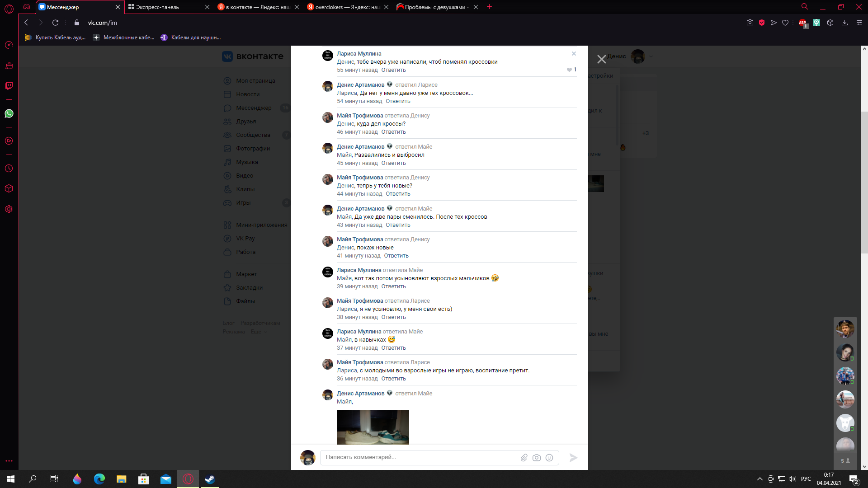Click the attach file paperclip icon
The width and height of the screenshot is (868, 488).
[524, 458]
